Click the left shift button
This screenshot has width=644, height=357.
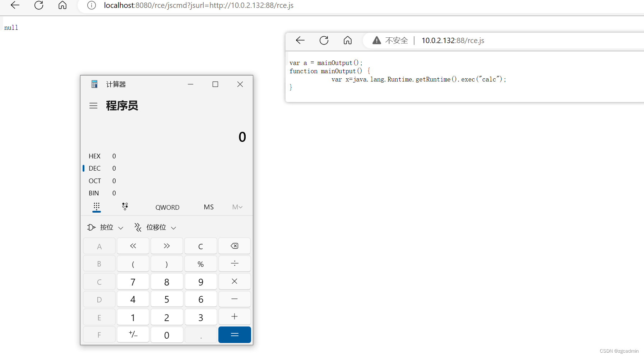coord(133,246)
